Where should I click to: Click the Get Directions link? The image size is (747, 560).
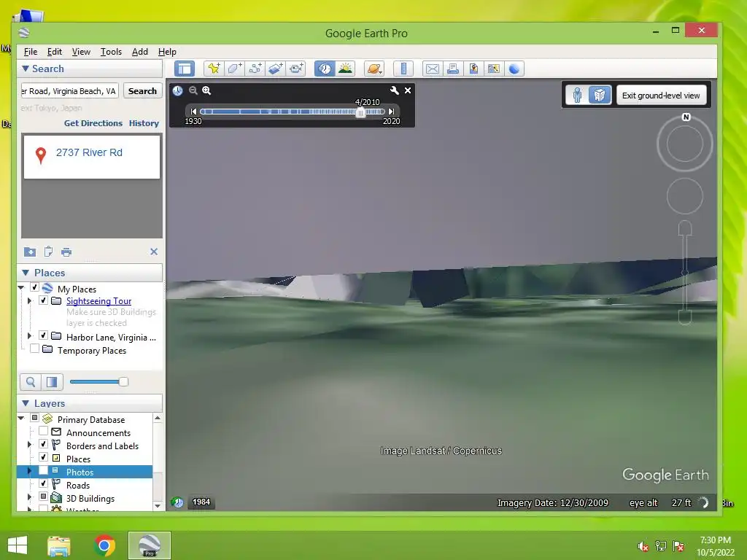tap(93, 123)
